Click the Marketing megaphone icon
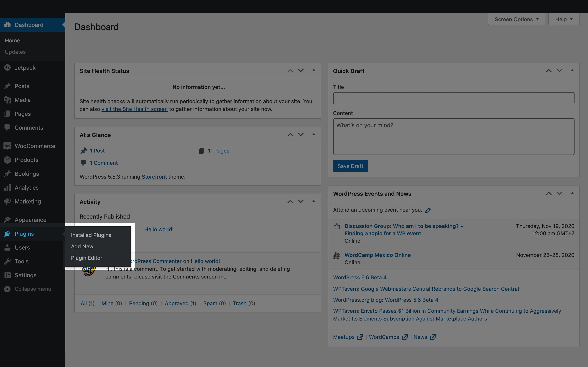Viewport: 588px width, 367px height. click(7, 201)
